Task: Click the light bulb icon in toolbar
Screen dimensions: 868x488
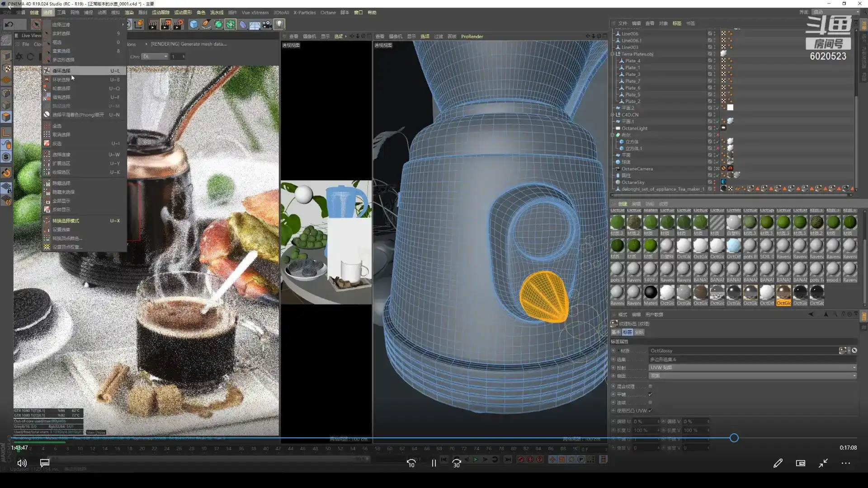Action: pos(279,24)
